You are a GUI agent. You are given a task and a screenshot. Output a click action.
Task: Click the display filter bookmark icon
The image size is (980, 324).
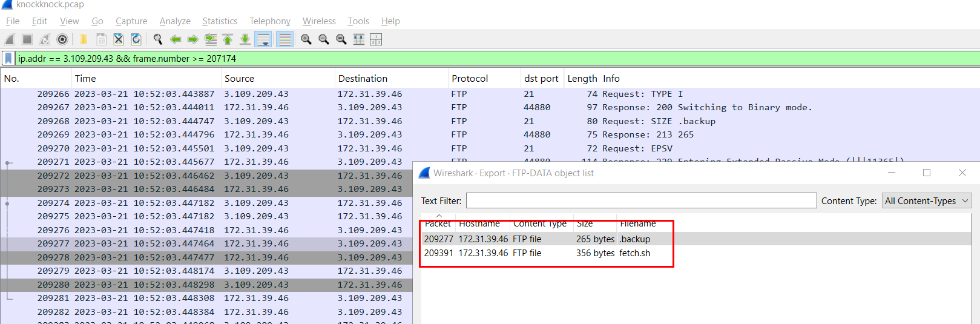coord(8,58)
